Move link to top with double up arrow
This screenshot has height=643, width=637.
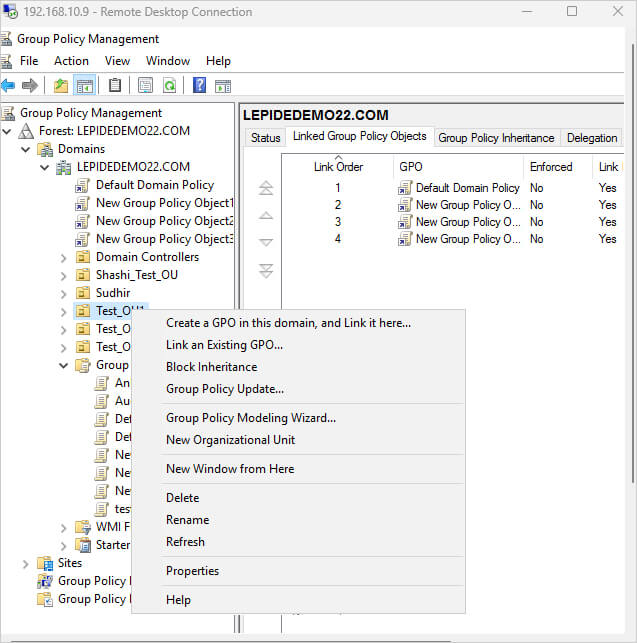point(266,188)
